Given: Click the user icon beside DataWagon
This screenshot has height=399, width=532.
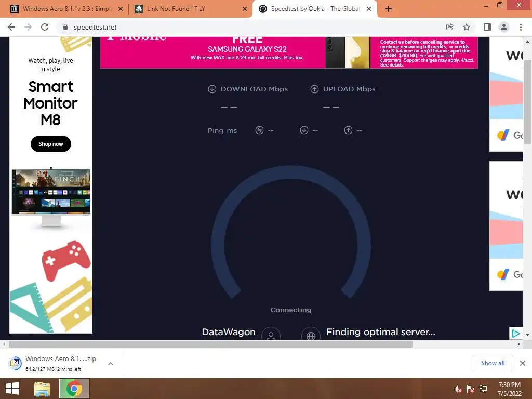Looking at the screenshot, I should 271,334.
